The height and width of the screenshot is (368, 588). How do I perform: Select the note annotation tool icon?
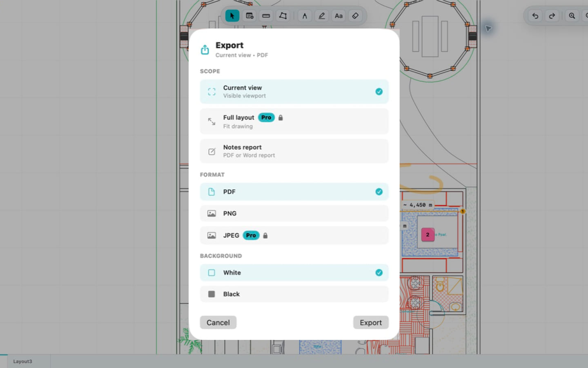[x=249, y=16]
